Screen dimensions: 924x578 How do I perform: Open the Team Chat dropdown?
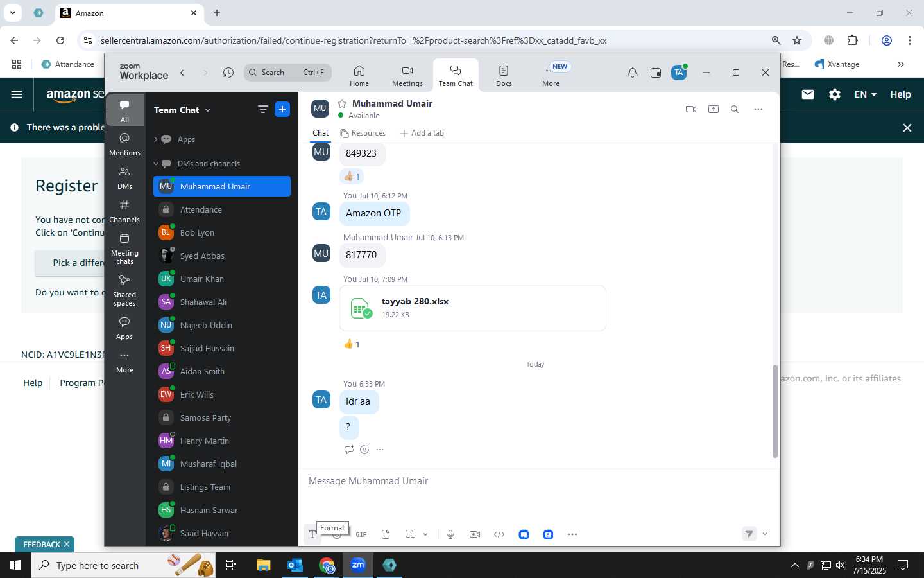click(x=182, y=110)
